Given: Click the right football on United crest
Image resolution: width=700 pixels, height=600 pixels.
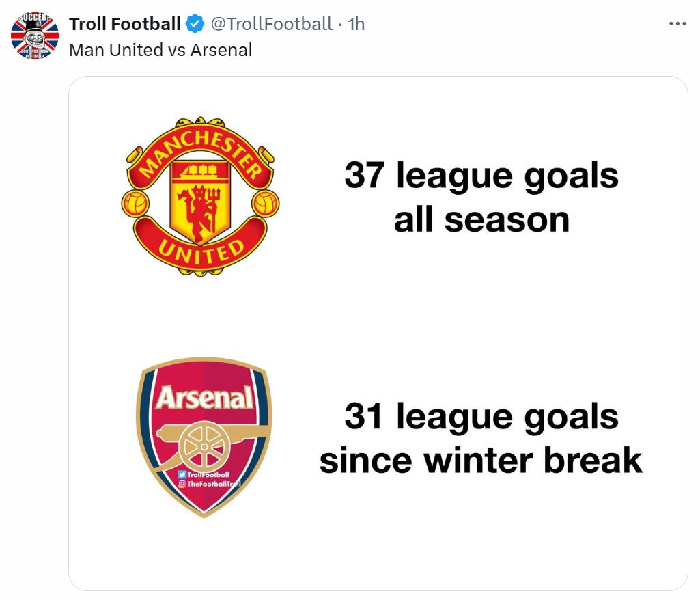Looking at the screenshot, I should pos(265,203).
